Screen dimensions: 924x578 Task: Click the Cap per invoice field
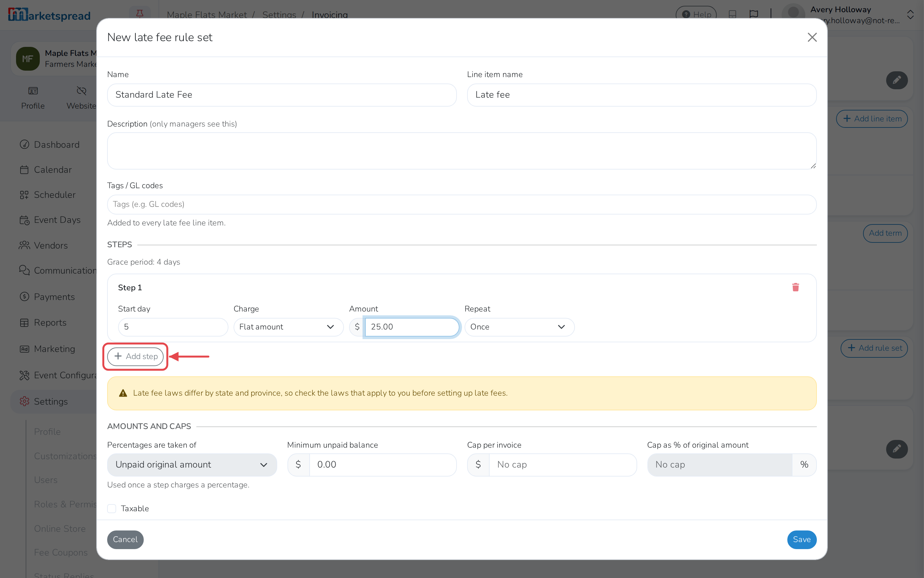click(563, 465)
